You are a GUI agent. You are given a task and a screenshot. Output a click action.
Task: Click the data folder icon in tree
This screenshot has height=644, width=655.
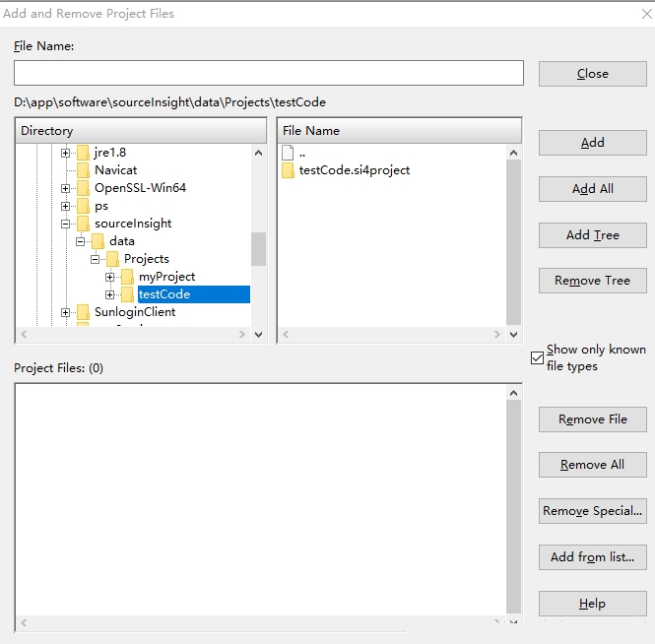(98, 241)
